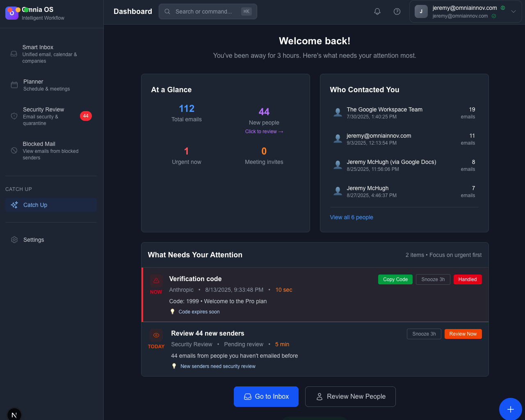This screenshot has height=420, width=525.
Task: Click the blue plus floating button
Action: click(x=510, y=409)
